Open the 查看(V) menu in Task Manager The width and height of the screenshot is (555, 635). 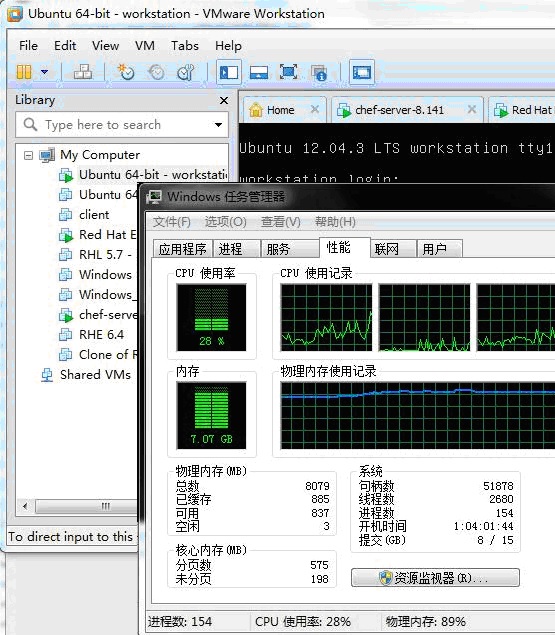point(281,222)
